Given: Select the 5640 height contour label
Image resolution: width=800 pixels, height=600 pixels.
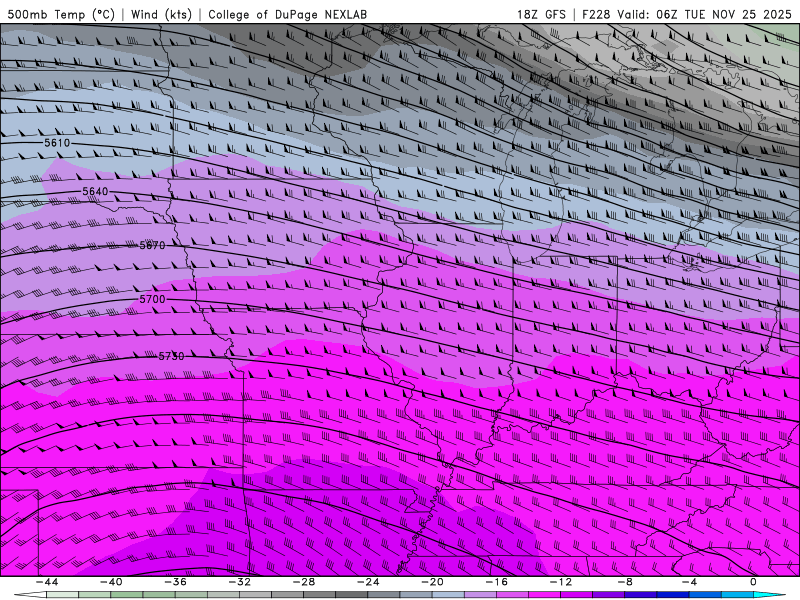Looking at the screenshot, I should (95, 191).
